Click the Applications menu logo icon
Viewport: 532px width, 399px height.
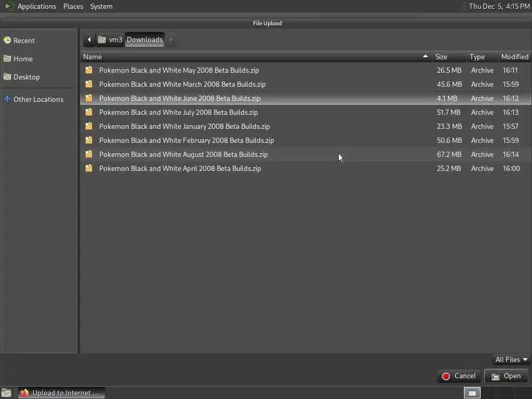coord(9,6)
